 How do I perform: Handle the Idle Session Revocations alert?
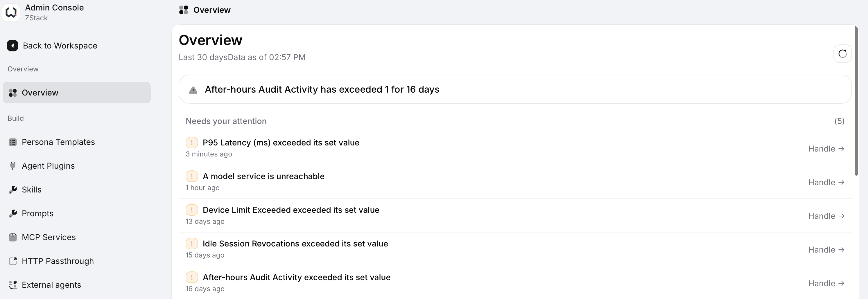(826, 249)
